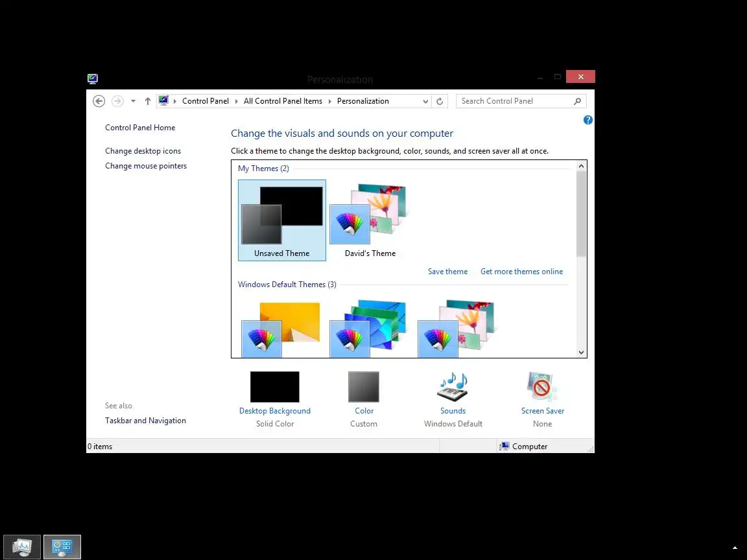Click Desktop Background text link
The width and height of the screenshot is (747, 560).
point(275,411)
